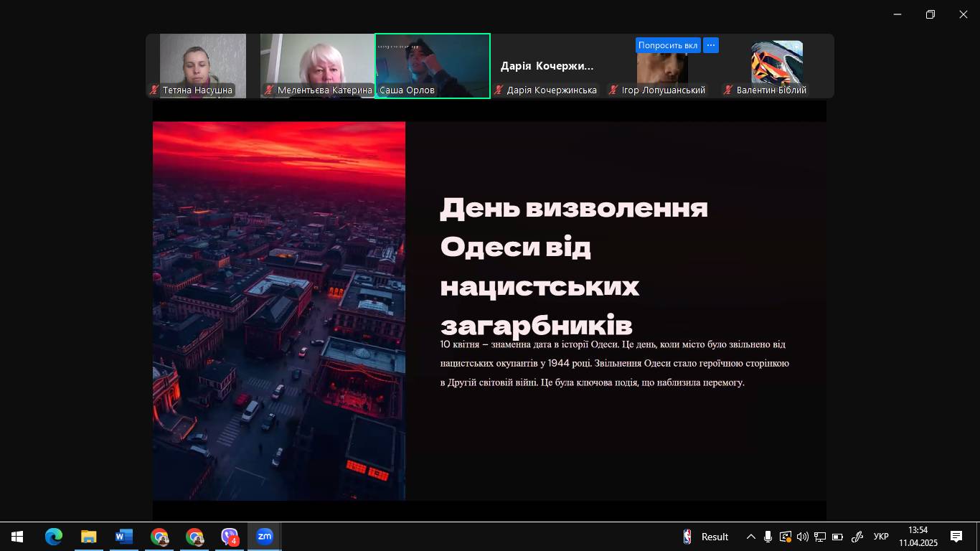The height and width of the screenshot is (551, 980).
Task: Click muted mic icon next to Тетяна Насушна
Action: [x=154, y=90]
